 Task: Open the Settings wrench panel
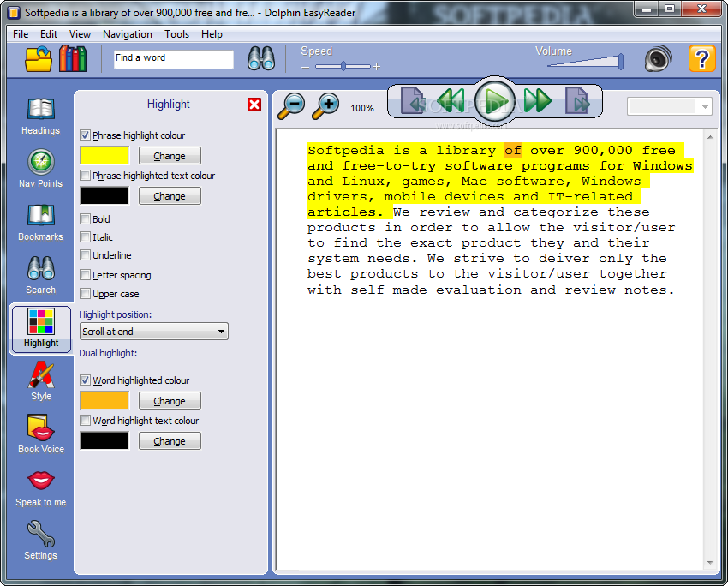pyautogui.click(x=41, y=541)
